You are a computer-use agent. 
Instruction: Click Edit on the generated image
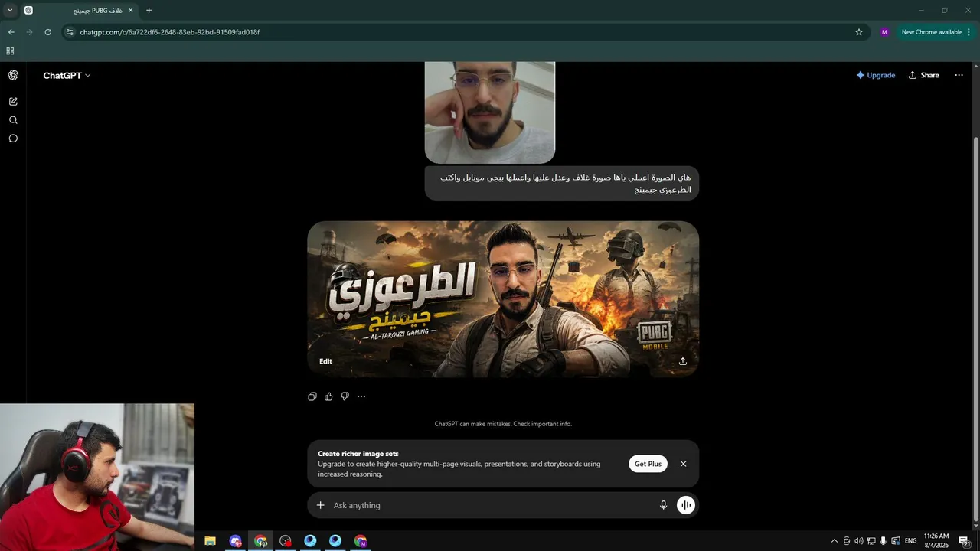[325, 361]
